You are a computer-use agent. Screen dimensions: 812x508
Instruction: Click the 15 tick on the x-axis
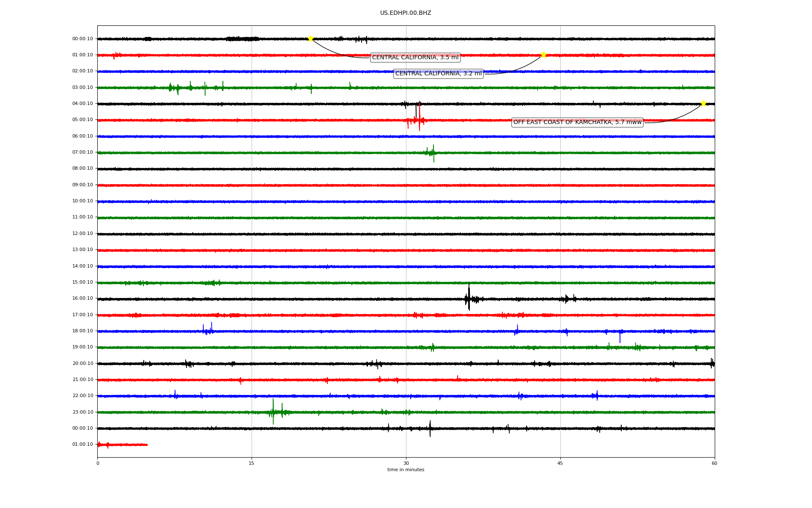[x=252, y=463]
